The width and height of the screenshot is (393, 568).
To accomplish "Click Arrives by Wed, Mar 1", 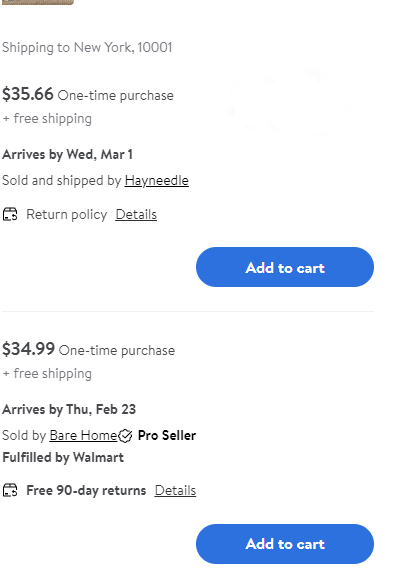I will 67,154.
